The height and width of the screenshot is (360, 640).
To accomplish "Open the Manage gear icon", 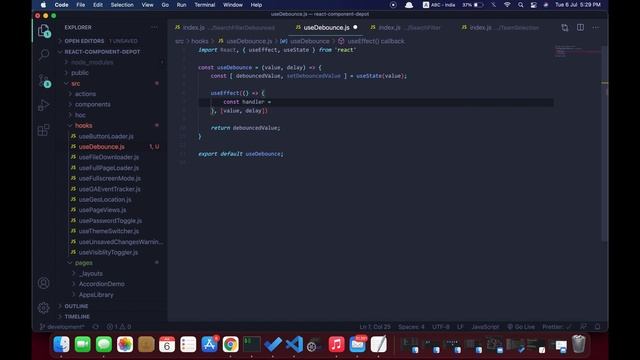I will (44, 308).
